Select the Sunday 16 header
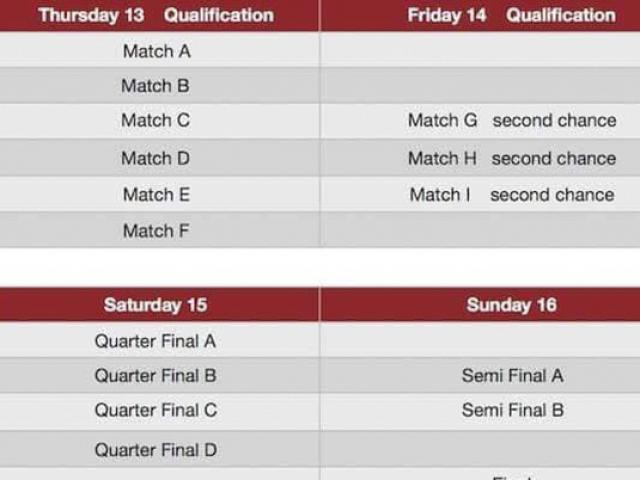 511,305
